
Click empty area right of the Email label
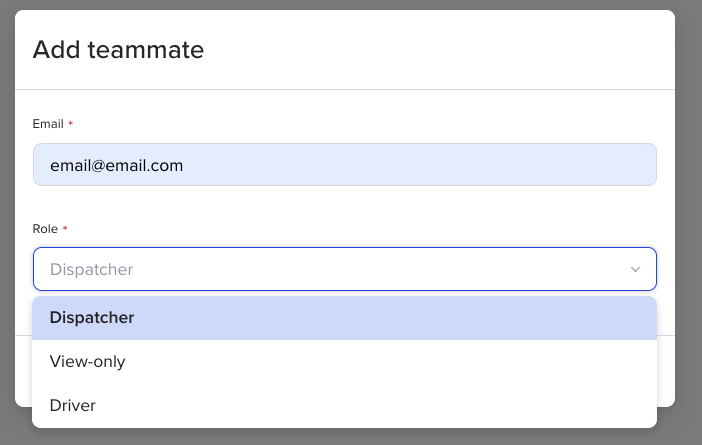(x=350, y=124)
